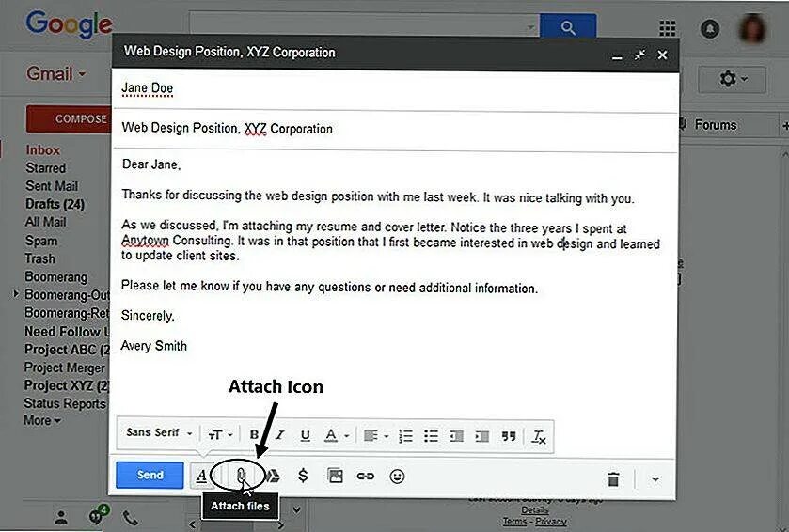This screenshot has width=789, height=532.
Task: Click the Hangouts conversations icon
Action: (98, 515)
